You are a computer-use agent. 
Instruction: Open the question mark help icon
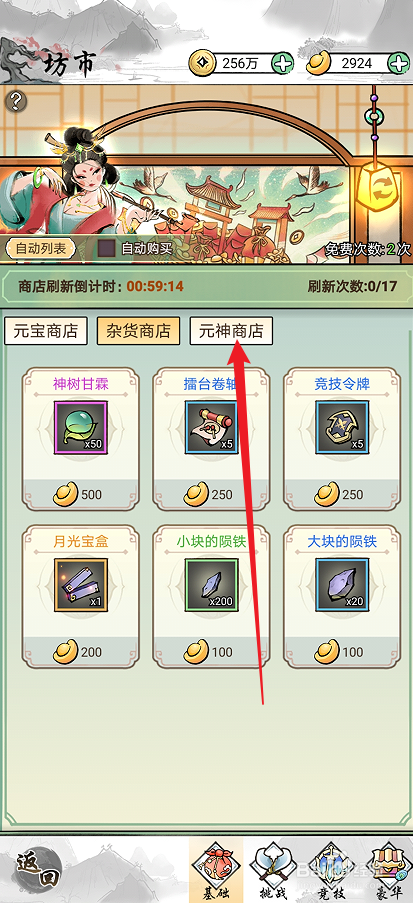click(17, 101)
